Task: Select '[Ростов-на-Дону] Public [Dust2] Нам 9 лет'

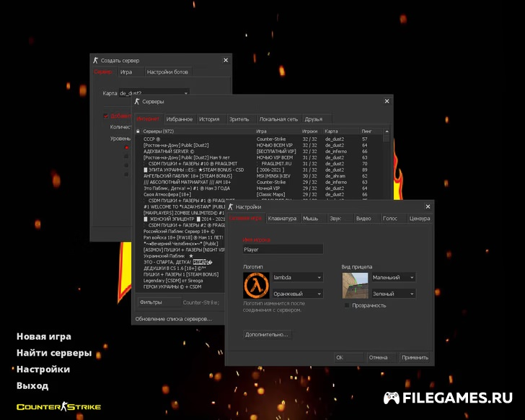Action: 260,157
